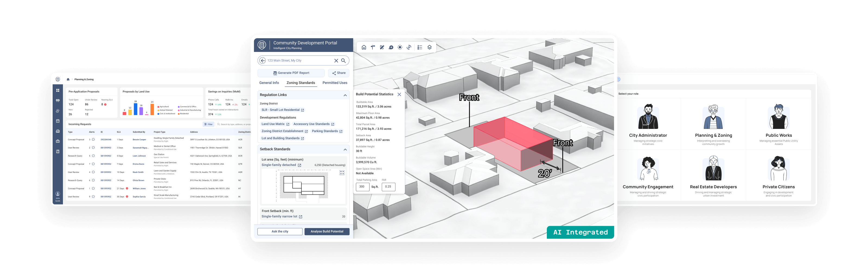
Task: Expand the floor plan diagram fullscreen
Action: click(342, 173)
